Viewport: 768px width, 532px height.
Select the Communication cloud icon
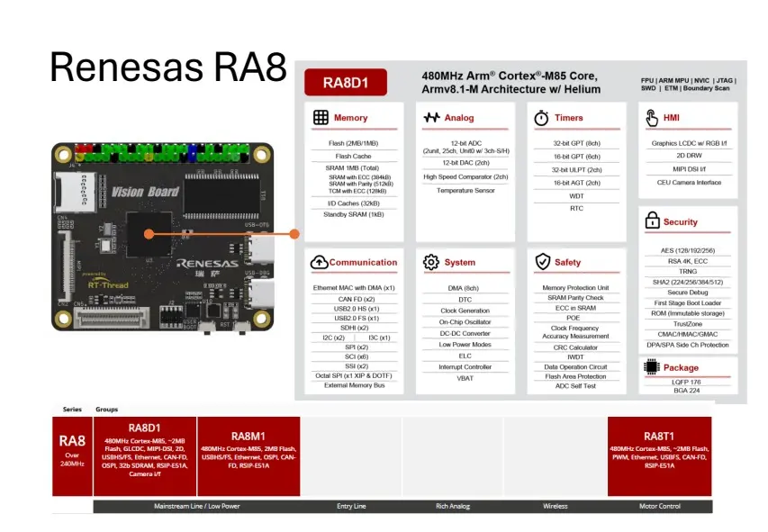[319, 262]
